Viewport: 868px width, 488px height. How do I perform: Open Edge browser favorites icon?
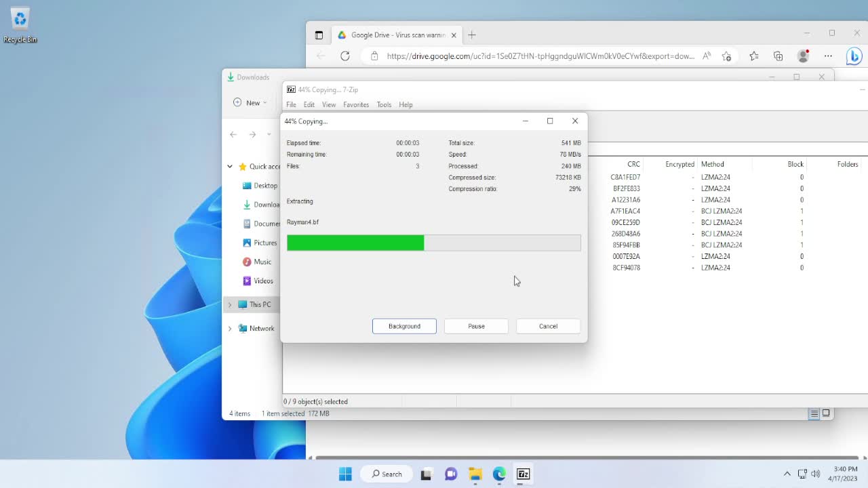coord(753,56)
